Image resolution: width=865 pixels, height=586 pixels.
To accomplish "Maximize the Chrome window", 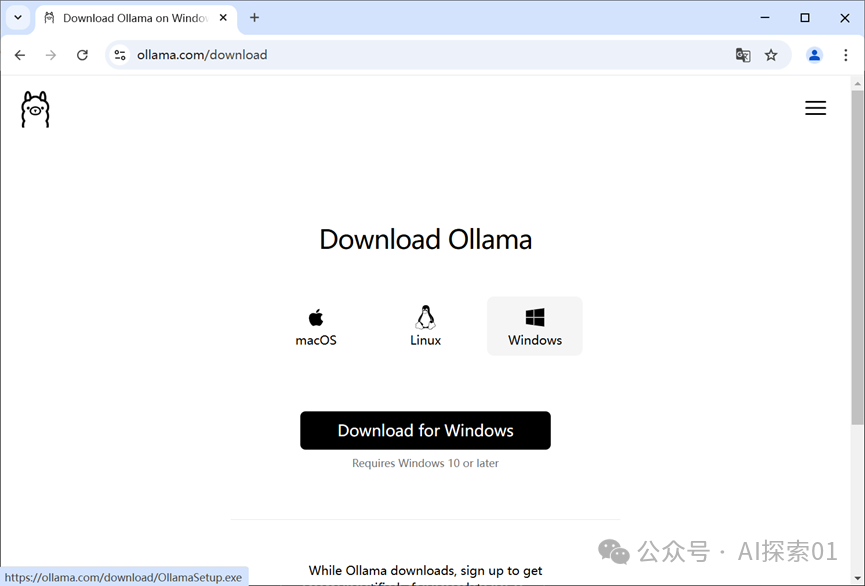I will (805, 18).
